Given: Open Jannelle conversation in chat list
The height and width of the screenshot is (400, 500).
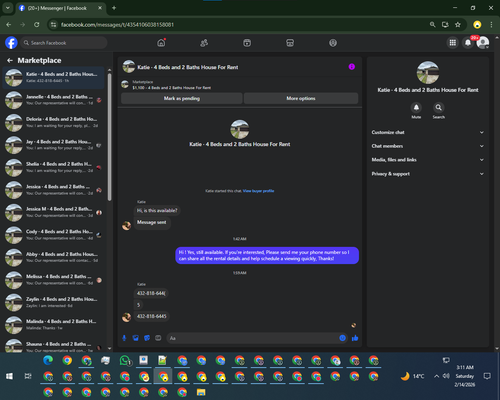Looking at the screenshot, I should click(54, 100).
